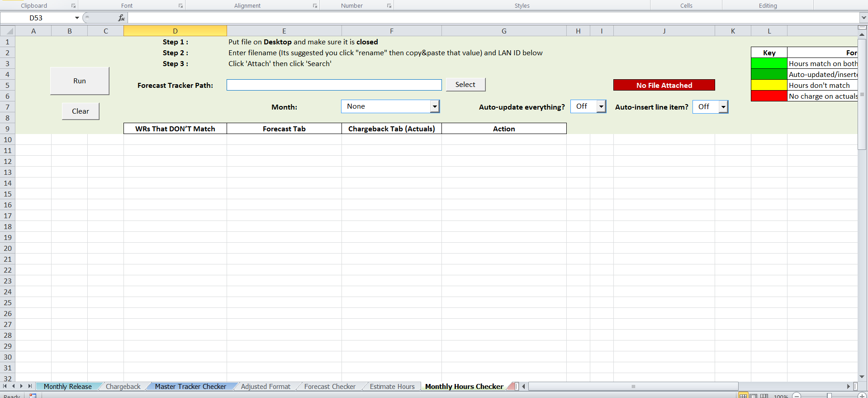Switch to Page Layout view icon
Image resolution: width=868 pixels, height=398 pixels.
click(754, 396)
